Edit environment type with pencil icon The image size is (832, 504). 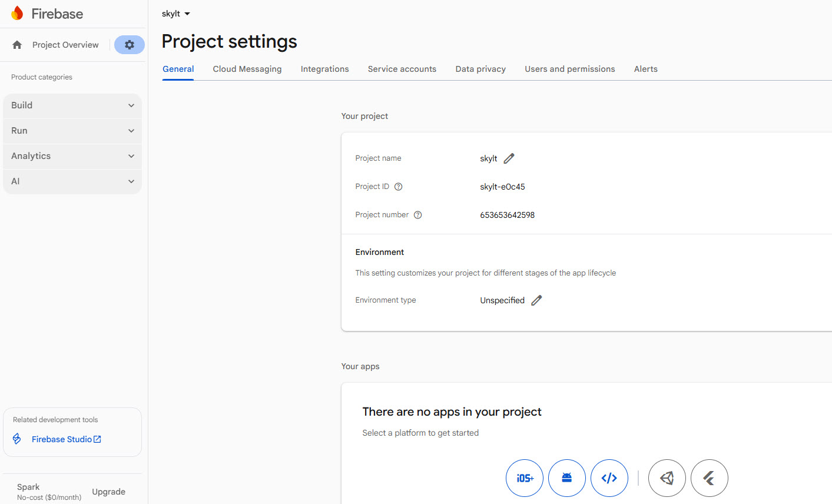coord(536,300)
